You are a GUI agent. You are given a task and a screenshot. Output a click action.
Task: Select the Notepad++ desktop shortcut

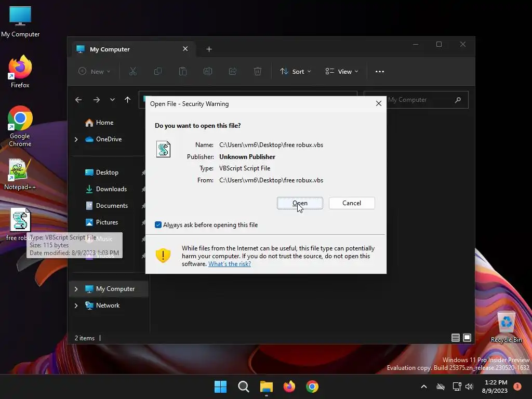click(20, 175)
